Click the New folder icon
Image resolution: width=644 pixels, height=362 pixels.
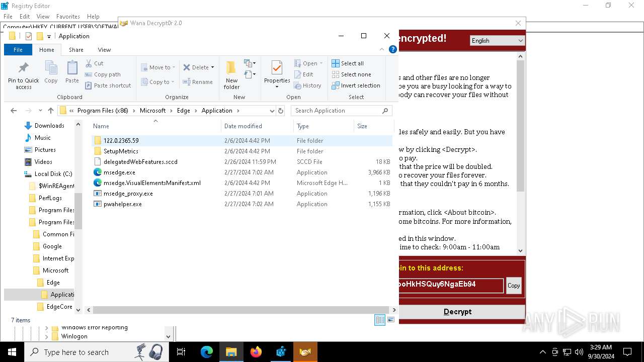coord(231,68)
